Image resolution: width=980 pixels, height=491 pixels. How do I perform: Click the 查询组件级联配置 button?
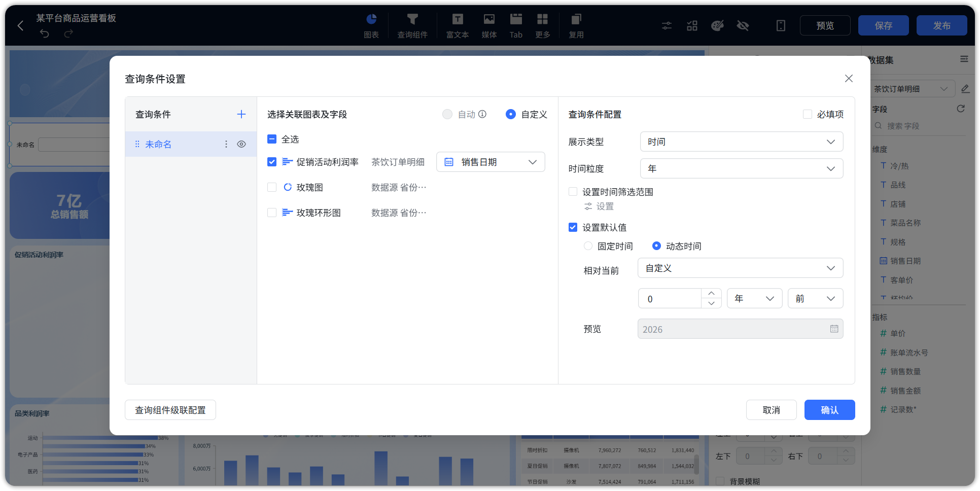(170, 410)
